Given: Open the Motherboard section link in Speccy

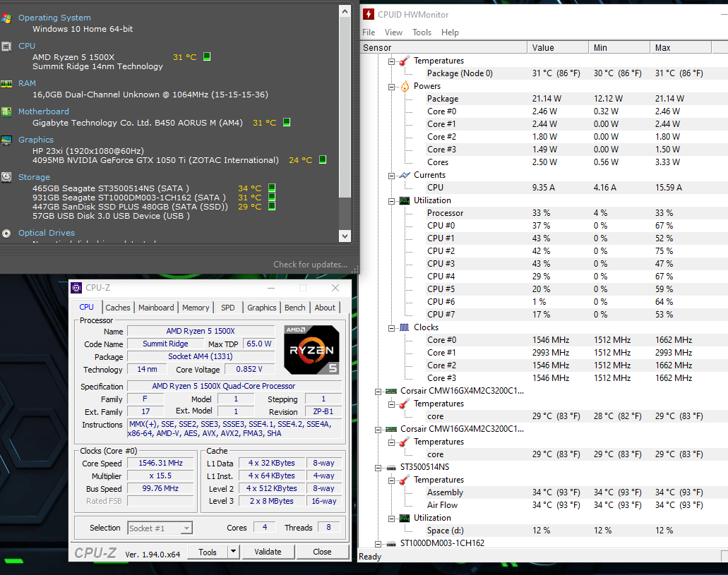Looking at the screenshot, I should [x=44, y=111].
